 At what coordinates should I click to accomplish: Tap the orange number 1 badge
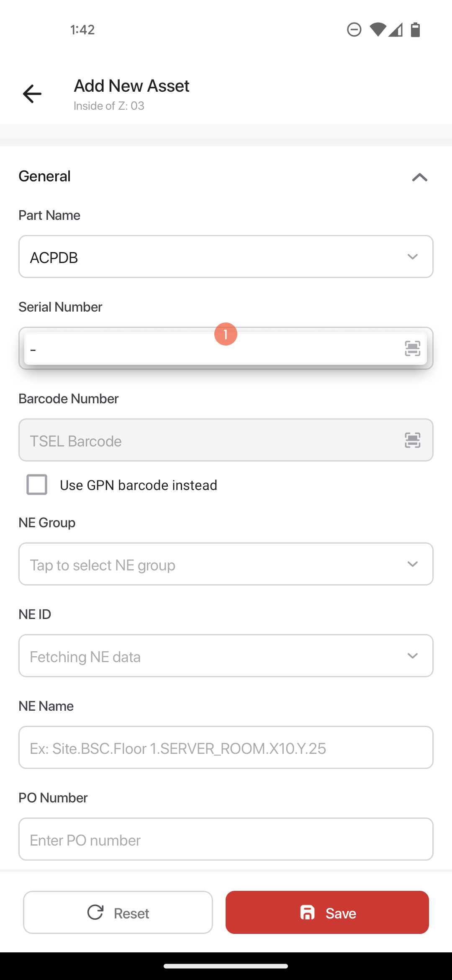click(226, 334)
